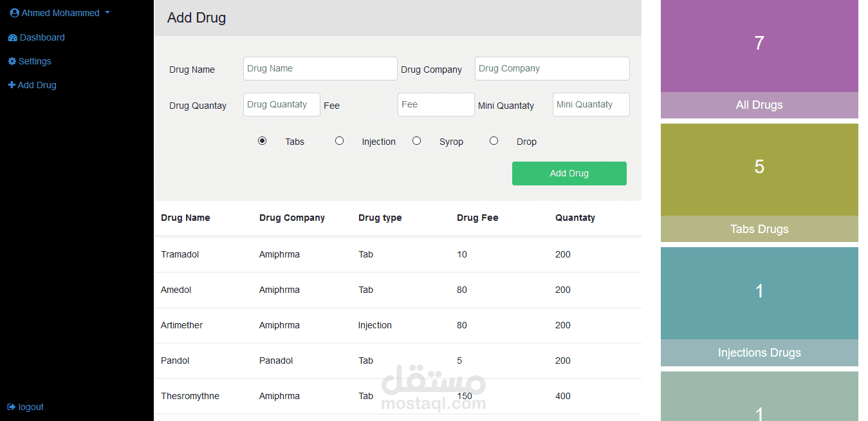Click the Artimether table cell
Image resolution: width=868 pixels, height=421 pixels.
pos(182,325)
